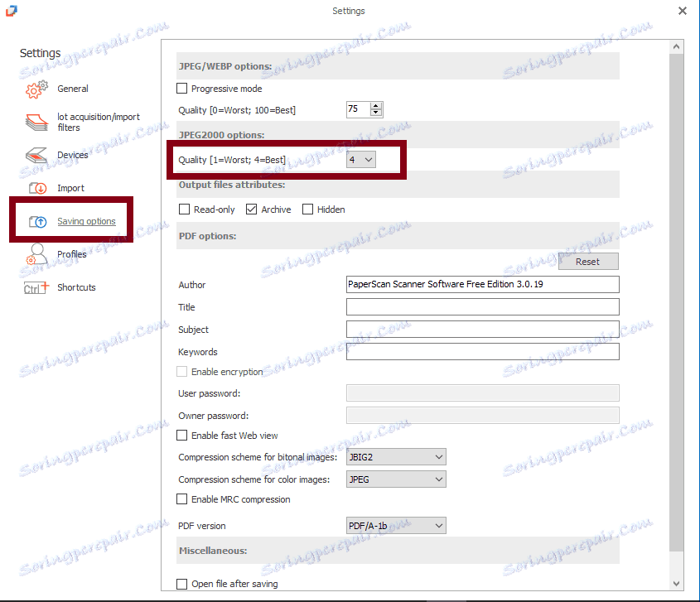Open Shortcuts settings
Screen dimensions: 700x602
tap(76, 287)
